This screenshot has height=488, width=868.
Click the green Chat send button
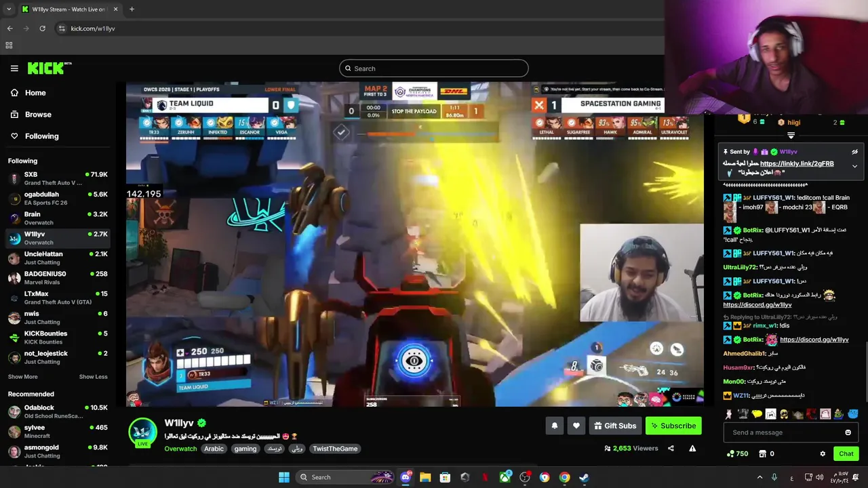(846, 454)
